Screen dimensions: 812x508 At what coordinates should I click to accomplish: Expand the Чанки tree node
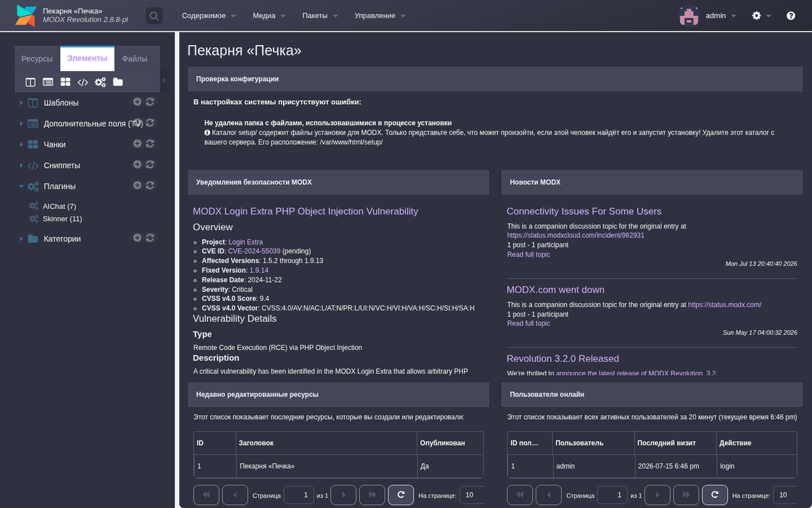click(x=22, y=145)
